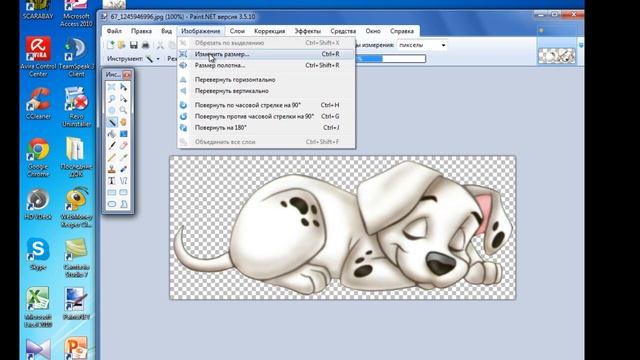Image resolution: width=640 pixels, height=360 pixels.
Task: Select the Color Picker tool
Action: 123,157
